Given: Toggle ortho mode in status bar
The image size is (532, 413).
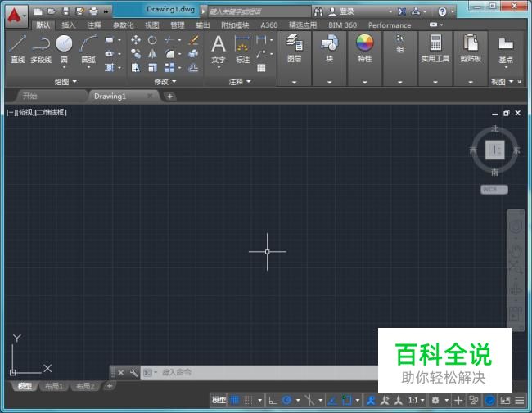Looking at the screenshot, I should click(x=273, y=400).
